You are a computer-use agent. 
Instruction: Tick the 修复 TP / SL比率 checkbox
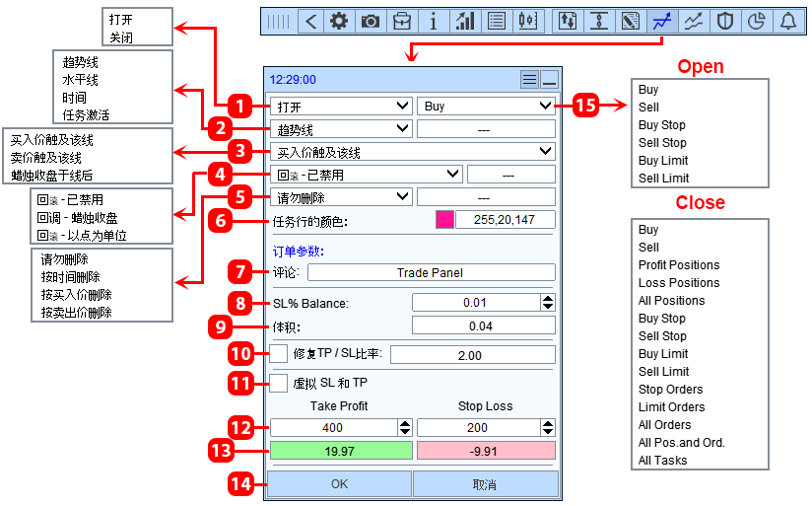click(279, 353)
